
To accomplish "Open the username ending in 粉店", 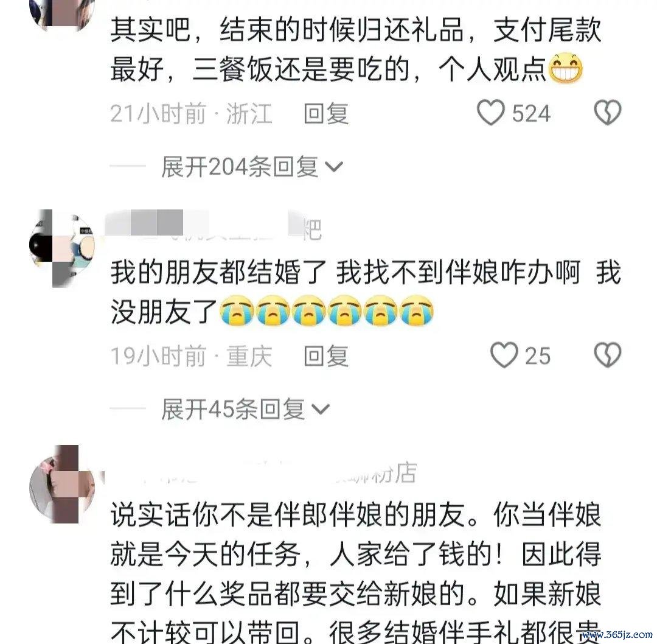I will 260,473.
